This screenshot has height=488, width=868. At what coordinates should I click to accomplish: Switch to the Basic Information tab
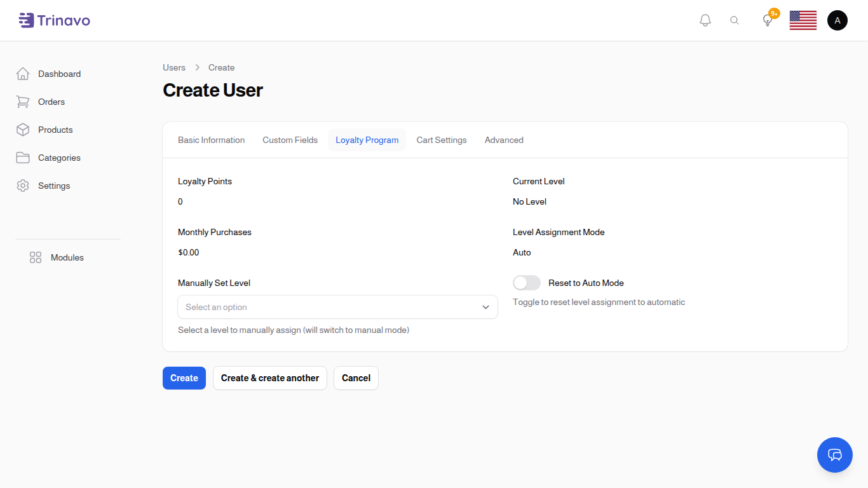pos(211,140)
